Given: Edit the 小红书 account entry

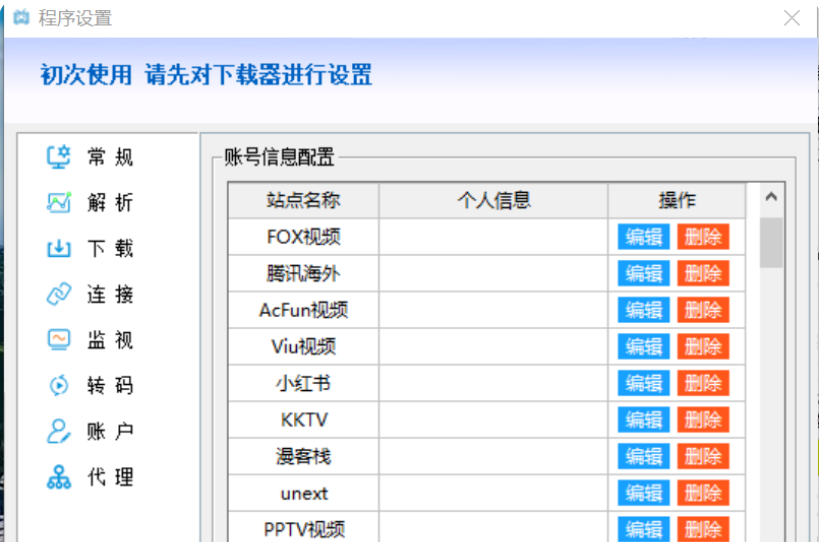Looking at the screenshot, I should point(643,383).
